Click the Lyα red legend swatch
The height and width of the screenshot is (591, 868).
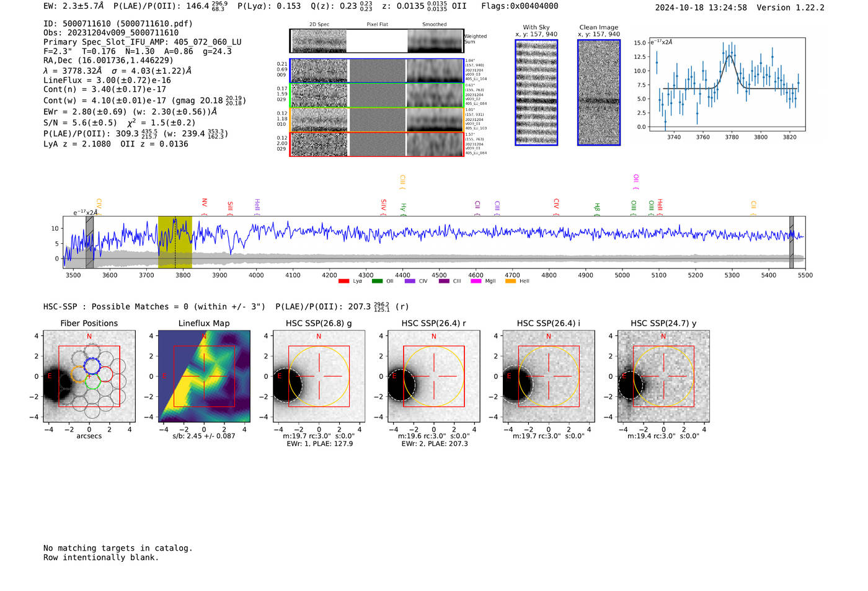[343, 282]
